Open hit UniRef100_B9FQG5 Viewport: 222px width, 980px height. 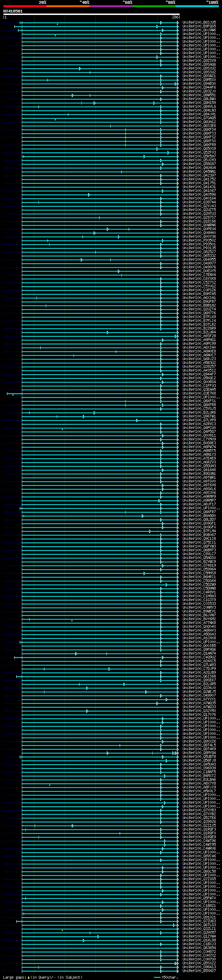point(199,26)
